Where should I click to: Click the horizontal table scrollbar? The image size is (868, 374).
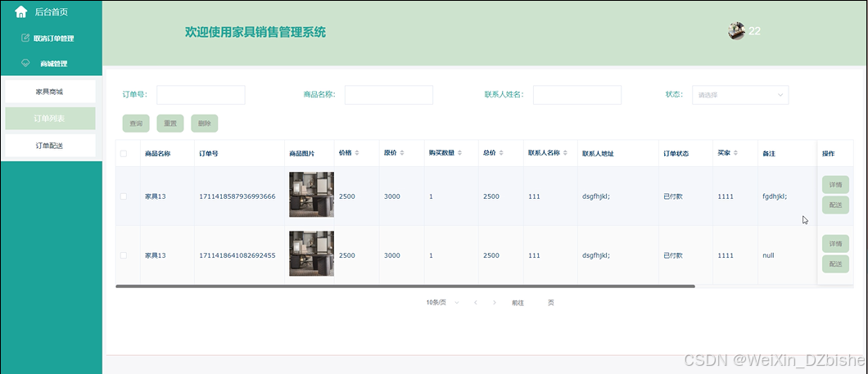(405, 286)
